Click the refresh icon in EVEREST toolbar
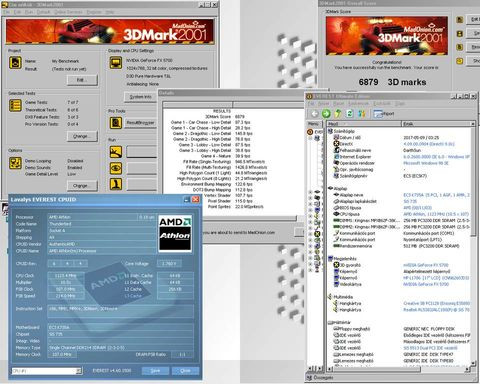The height and width of the screenshot is (384, 480). (x=349, y=113)
